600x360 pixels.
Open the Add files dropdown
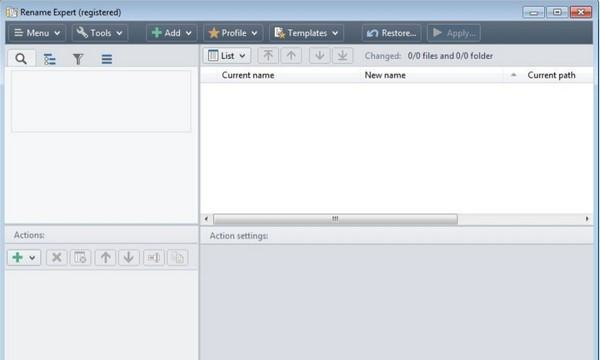click(171, 33)
